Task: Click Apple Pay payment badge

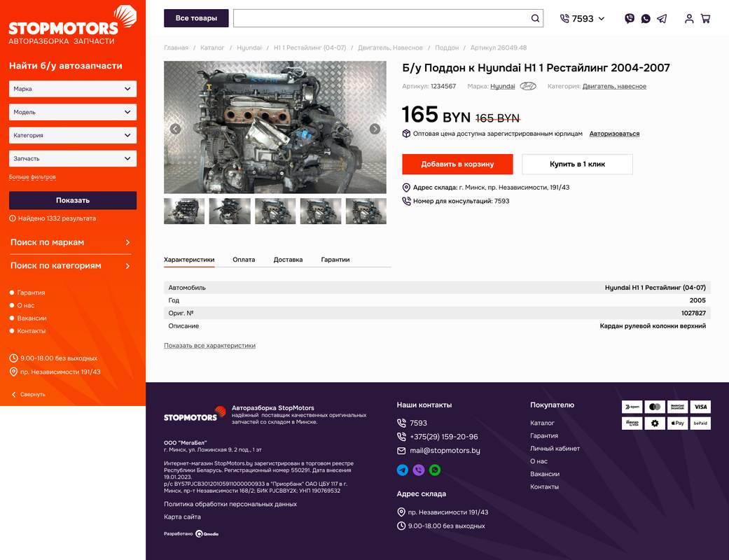Action: coord(677,423)
